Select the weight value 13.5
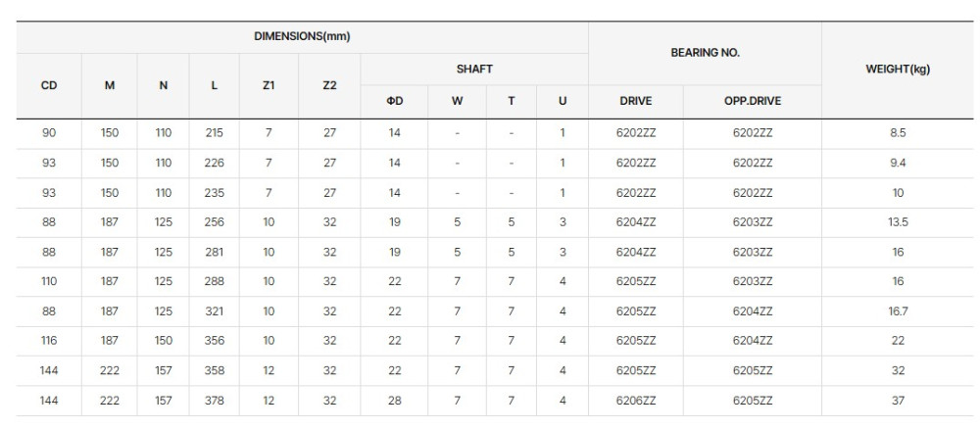 pyautogui.click(x=898, y=222)
